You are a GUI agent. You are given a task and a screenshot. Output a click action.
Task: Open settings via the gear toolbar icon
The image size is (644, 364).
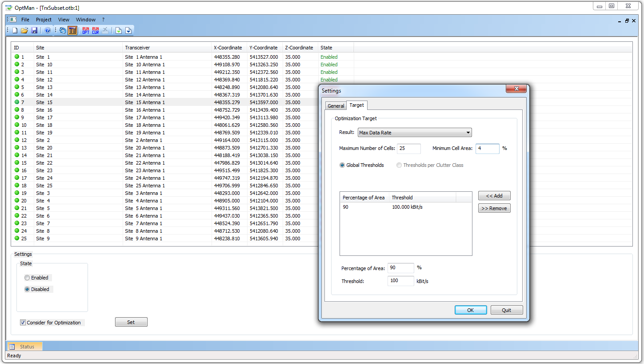click(x=63, y=31)
